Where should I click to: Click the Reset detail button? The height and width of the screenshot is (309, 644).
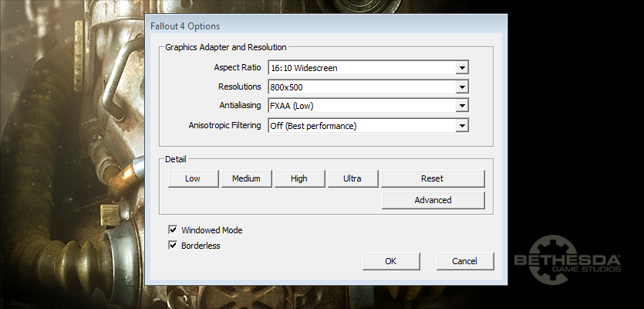[x=433, y=178]
